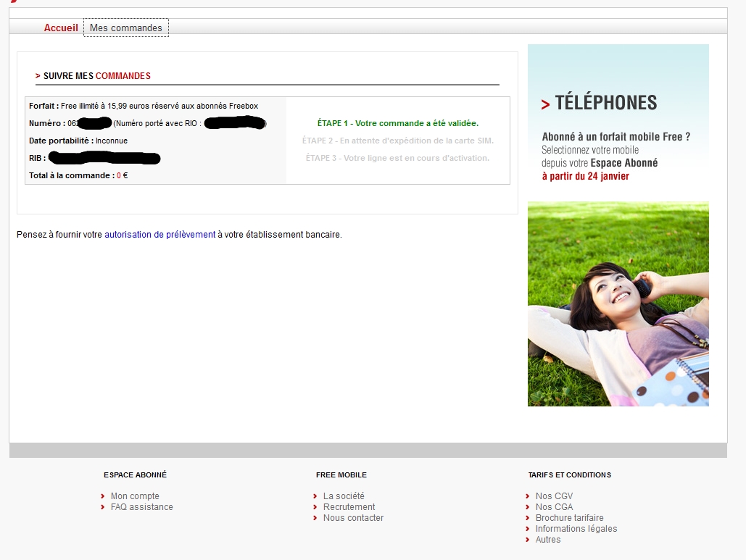Open Informations légales link

(576, 529)
